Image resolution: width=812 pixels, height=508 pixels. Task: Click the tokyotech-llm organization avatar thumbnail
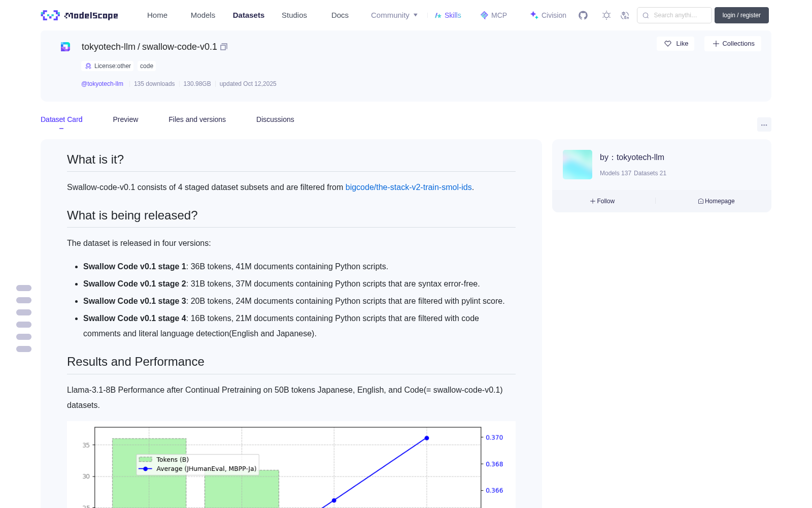click(578, 165)
